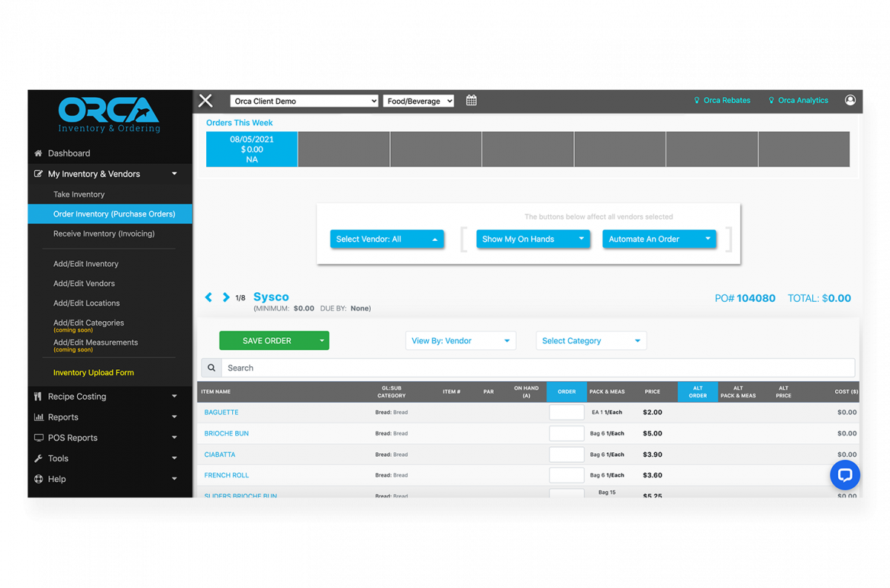
Task: Open Add/Edit Locations
Action: (86, 303)
